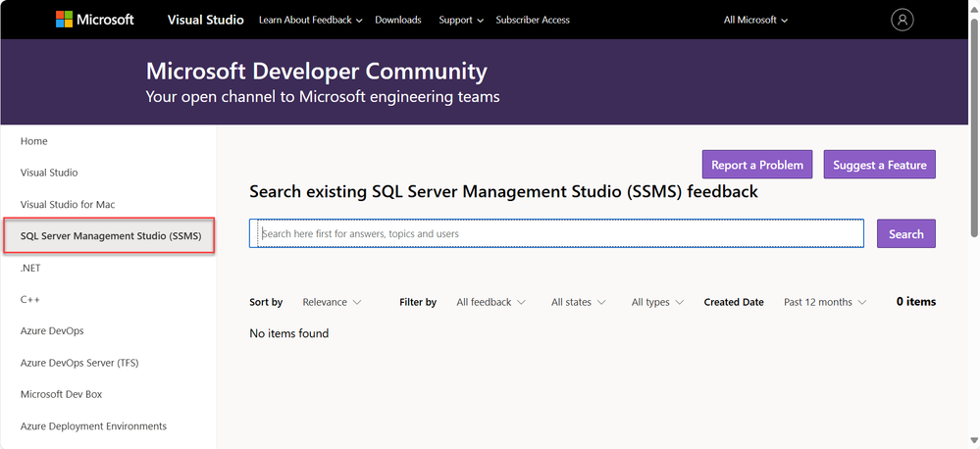Open the All types filter dropdown
The image size is (980, 449).
[x=657, y=302]
